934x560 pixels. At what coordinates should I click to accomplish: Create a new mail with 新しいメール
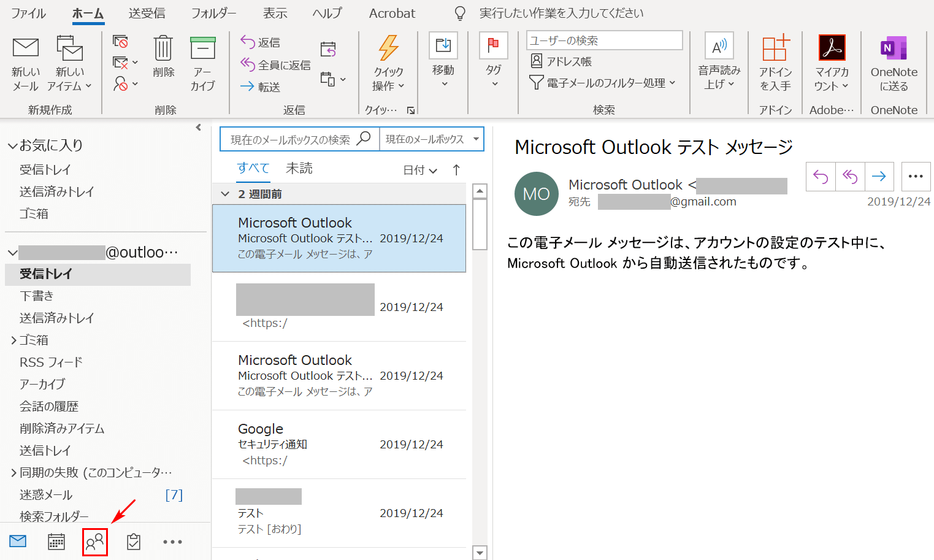click(25, 64)
